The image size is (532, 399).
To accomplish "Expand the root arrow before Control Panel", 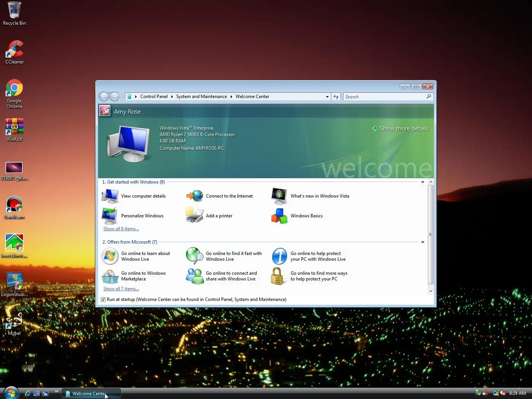I will click(136, 97).
